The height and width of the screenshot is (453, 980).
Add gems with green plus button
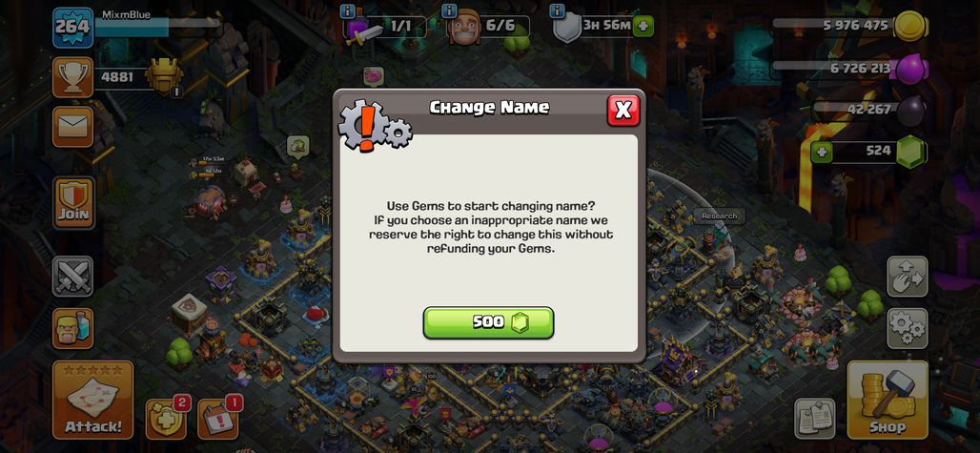click(822, 152)
